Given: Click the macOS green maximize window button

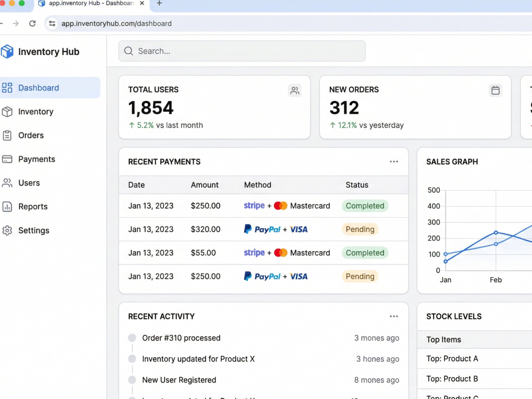Looking at the screenshot, I should 22,3.
